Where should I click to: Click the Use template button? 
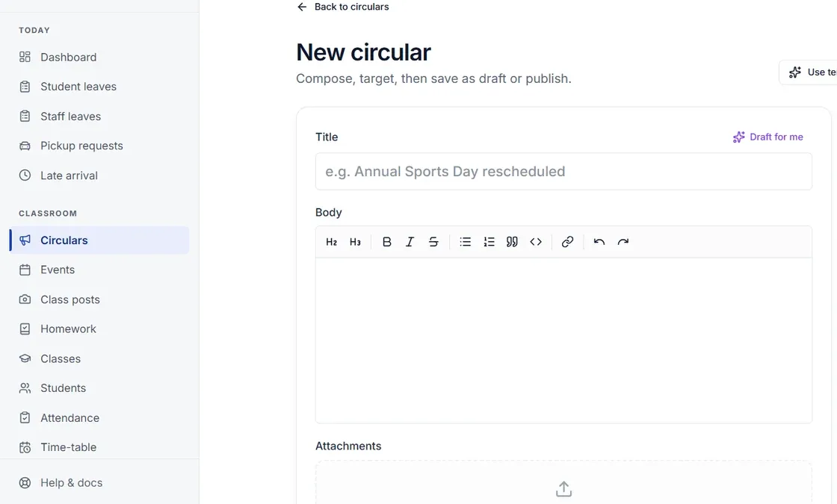click(x=808, y=72)
